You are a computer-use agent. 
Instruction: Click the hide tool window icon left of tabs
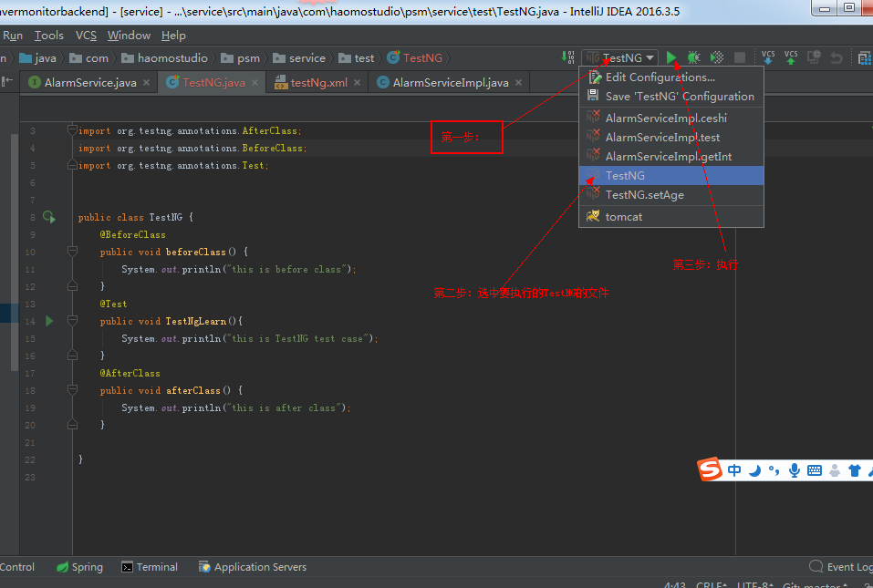(7, 82)
